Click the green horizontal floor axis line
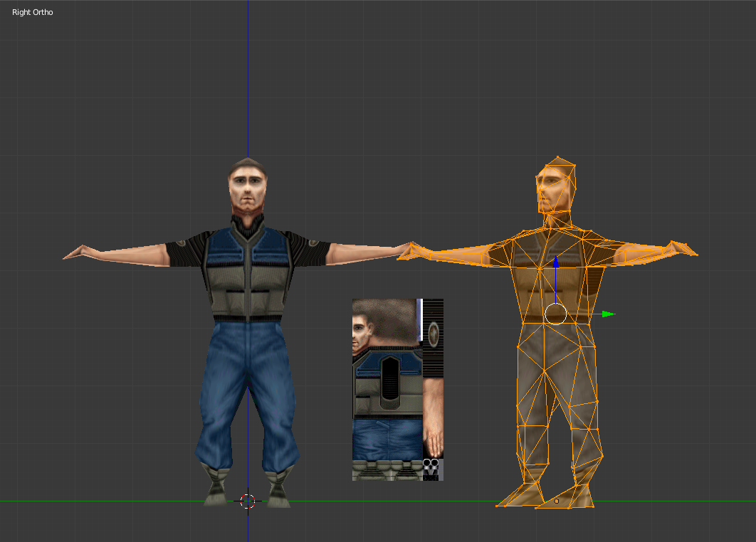 (x=107, y=501)
